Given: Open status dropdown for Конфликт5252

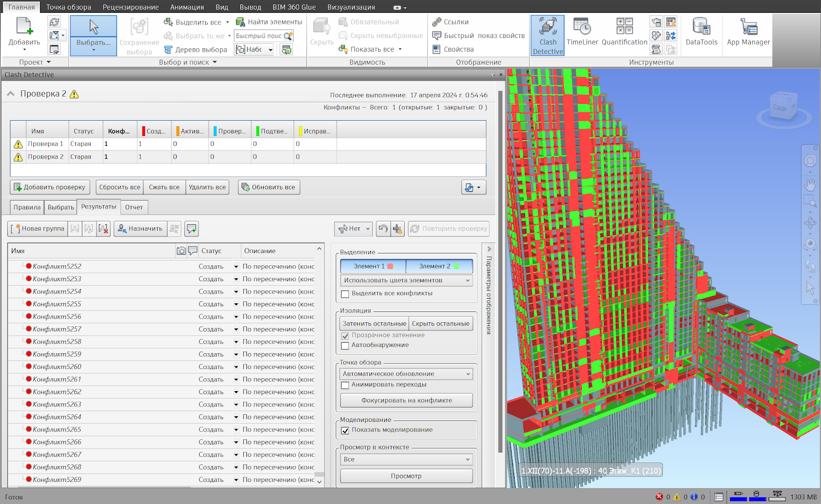Looking at the screenshot, I should point(236,267).
